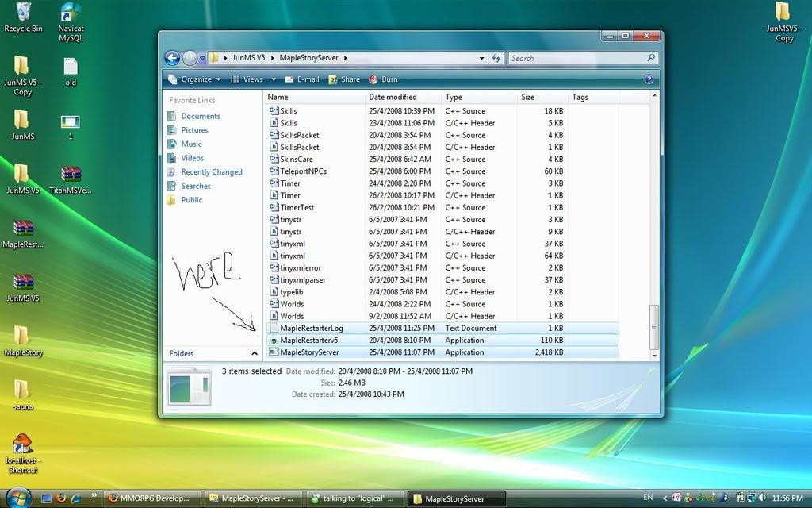Expand the Folders pane chevron
The image size is (812, 508).
point(255,353)
